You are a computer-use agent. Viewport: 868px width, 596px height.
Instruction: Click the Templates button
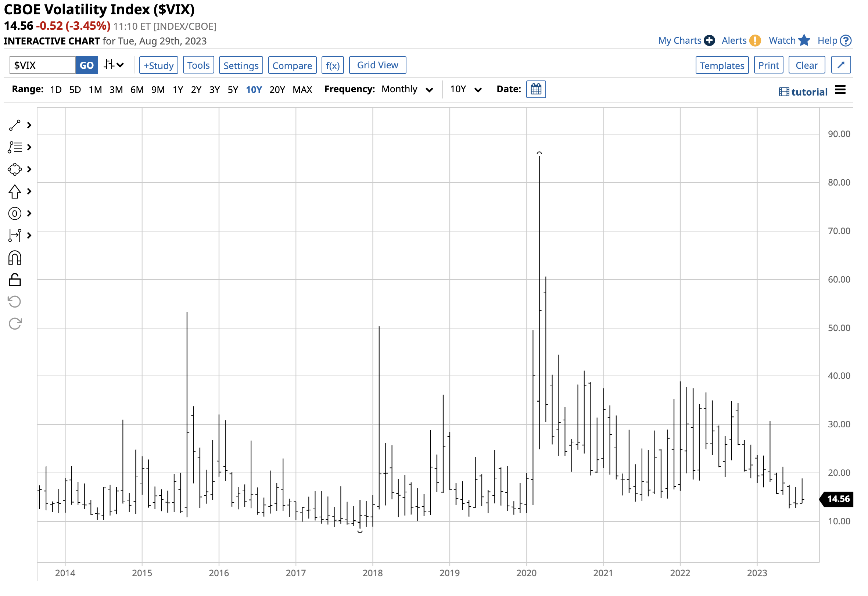point(722,66)
